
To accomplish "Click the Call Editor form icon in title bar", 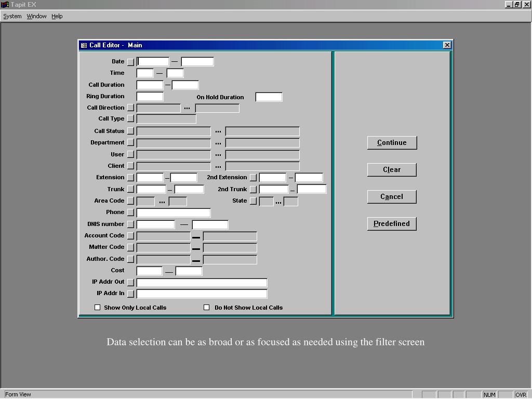I will tap(84, 46).
